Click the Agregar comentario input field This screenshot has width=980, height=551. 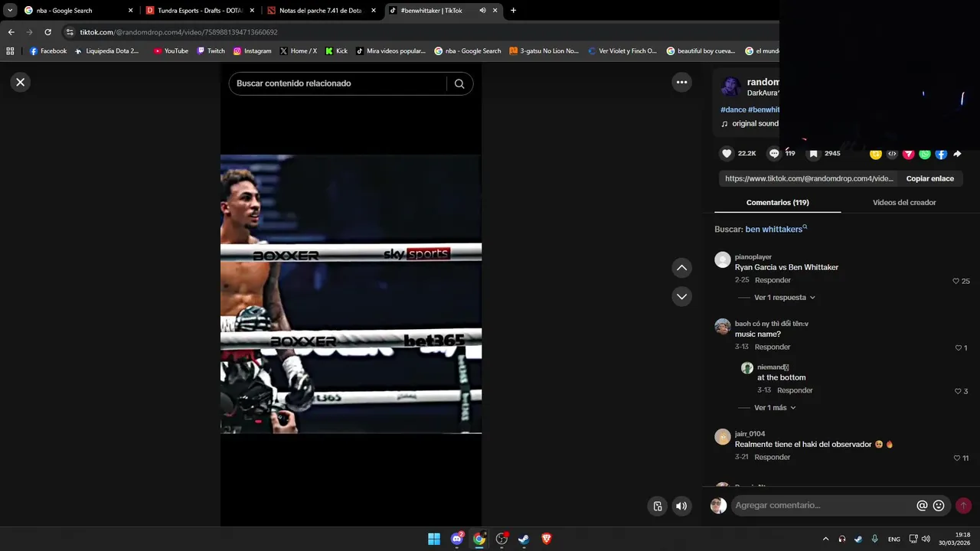coord(823,505)
